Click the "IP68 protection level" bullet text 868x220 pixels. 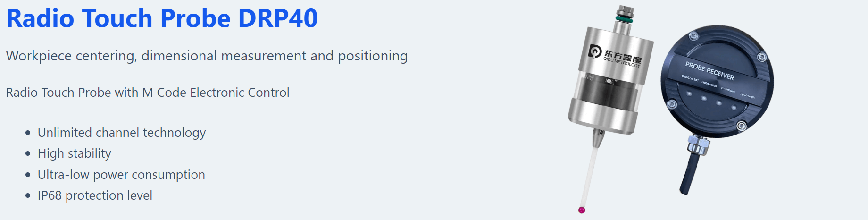click(95, 195)
